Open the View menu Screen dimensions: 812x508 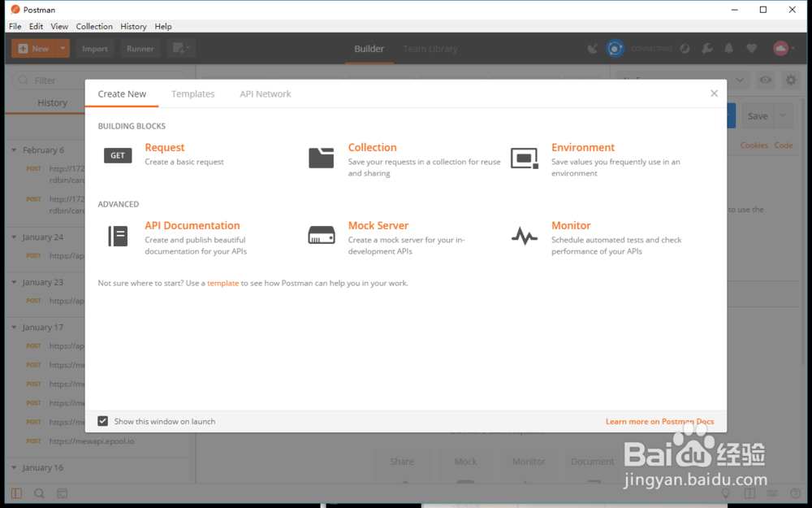pyautogui.click(x=59, y=27)
